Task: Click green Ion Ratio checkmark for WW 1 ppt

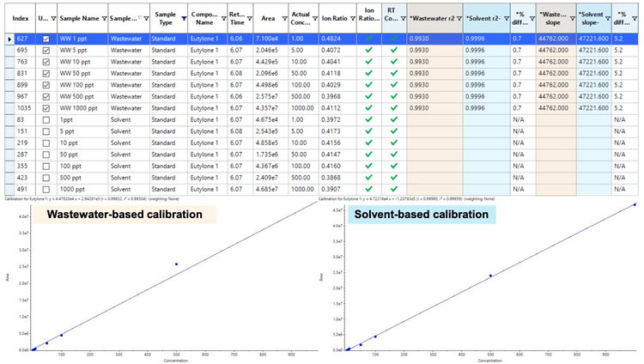Action: coord(368,39)
